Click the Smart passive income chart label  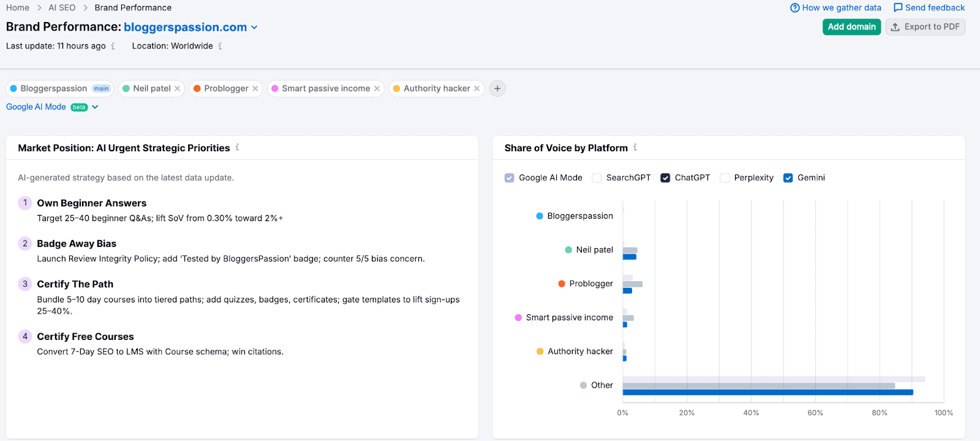[x=570, y=317]
